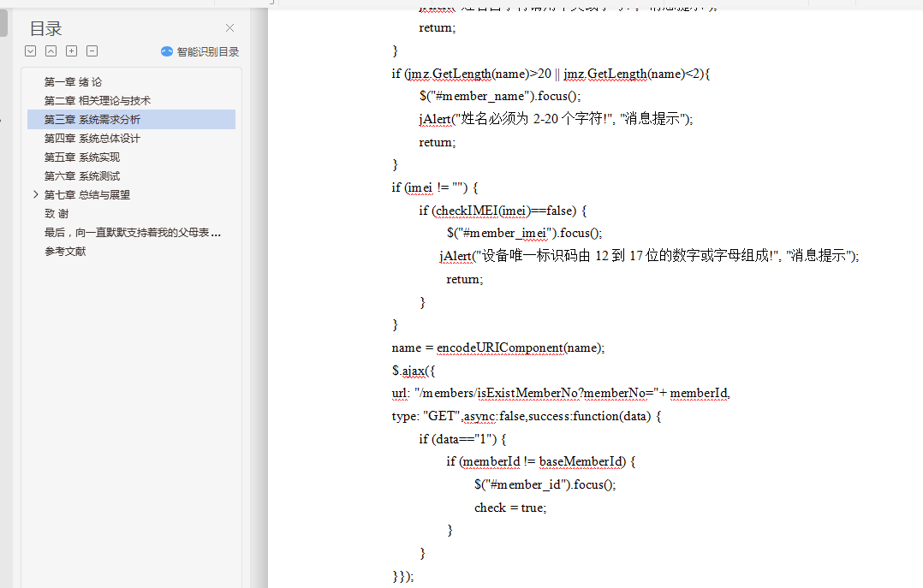Image resolution: width=923 pixels, height=588 pixels.
Task: Jump to 致 谢 section
Action: point(57,214)
